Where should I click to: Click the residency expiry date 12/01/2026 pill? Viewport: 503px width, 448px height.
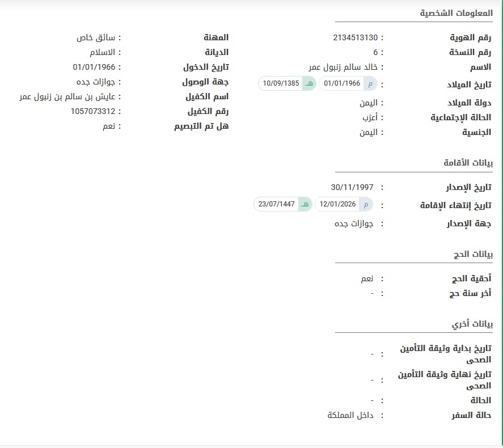click(337, 204)
